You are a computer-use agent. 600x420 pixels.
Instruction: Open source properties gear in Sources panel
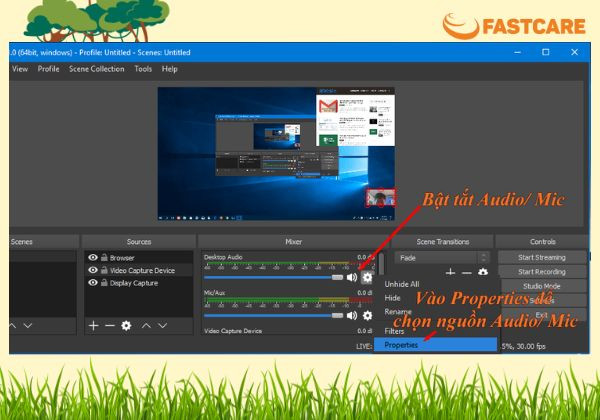(x=126, y=326)
